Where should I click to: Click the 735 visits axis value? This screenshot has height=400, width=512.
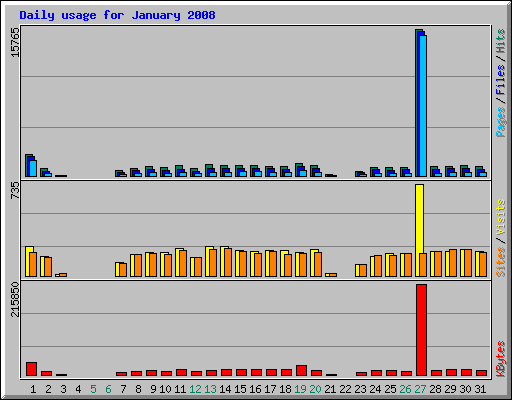(x=15, y=190)
